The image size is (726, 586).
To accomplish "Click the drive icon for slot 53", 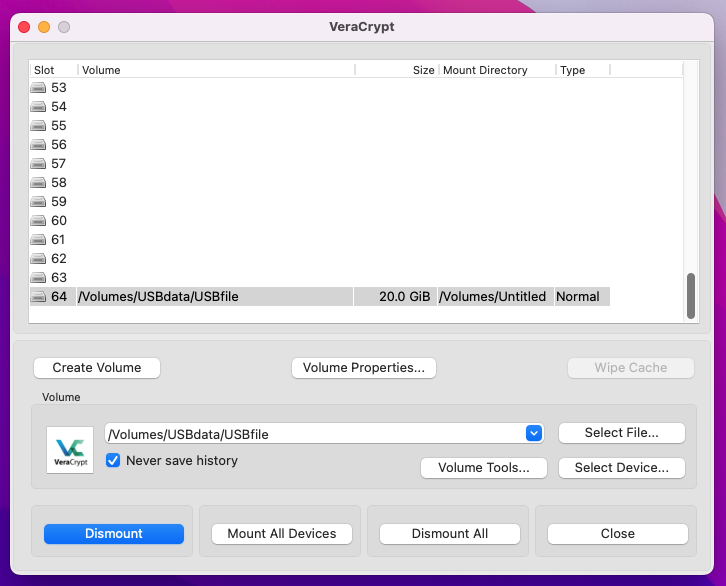I will (x=39, y=88).
